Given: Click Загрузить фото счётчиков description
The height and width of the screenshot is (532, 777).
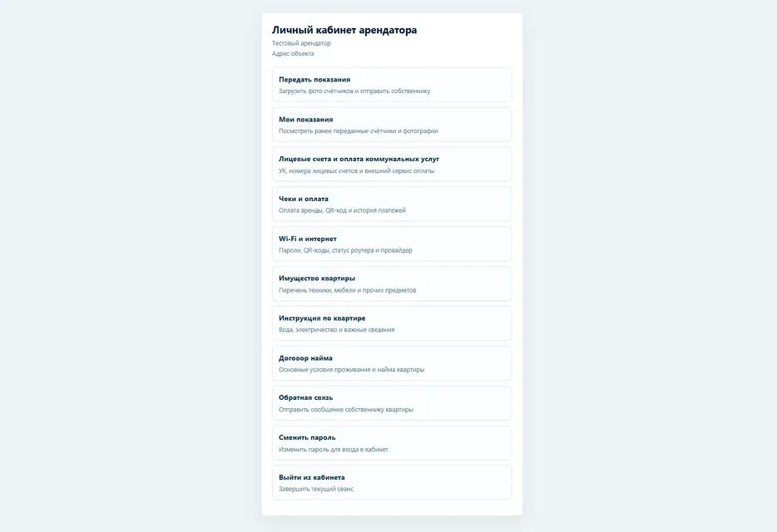Looking at the screenshot, I should pos(354,91).
